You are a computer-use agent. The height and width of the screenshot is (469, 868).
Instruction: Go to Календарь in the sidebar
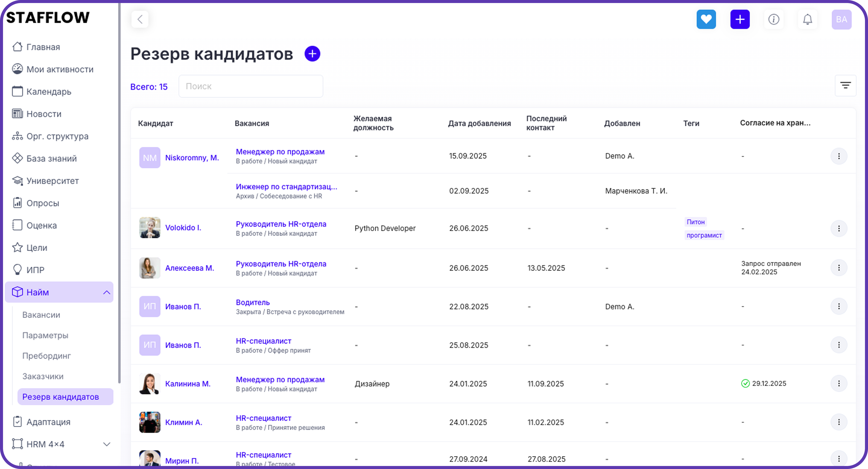point(49,92)
